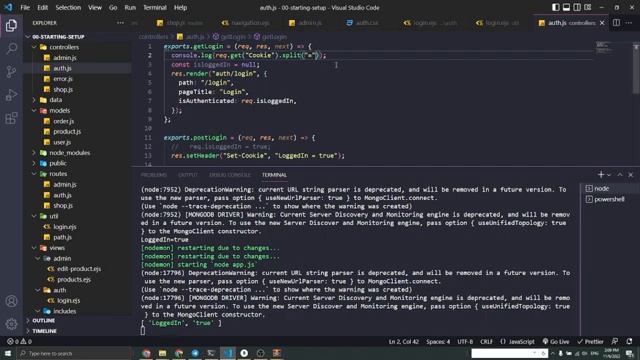The width and height of the screenshot is (640, 360).
Task: Toggle secondary side bar layout icon
Action: pyautogui.click(x=577, y=7)
